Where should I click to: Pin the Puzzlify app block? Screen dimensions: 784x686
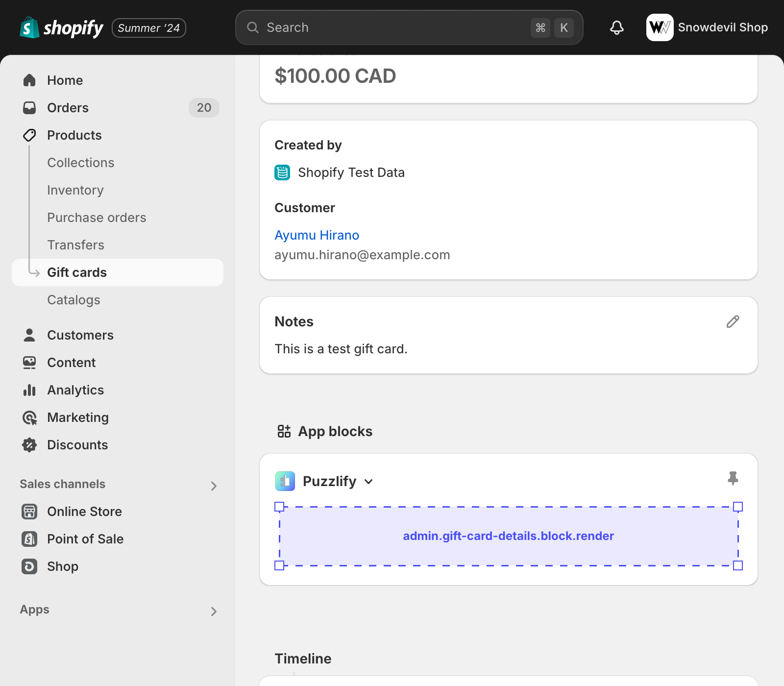[733, 478]
